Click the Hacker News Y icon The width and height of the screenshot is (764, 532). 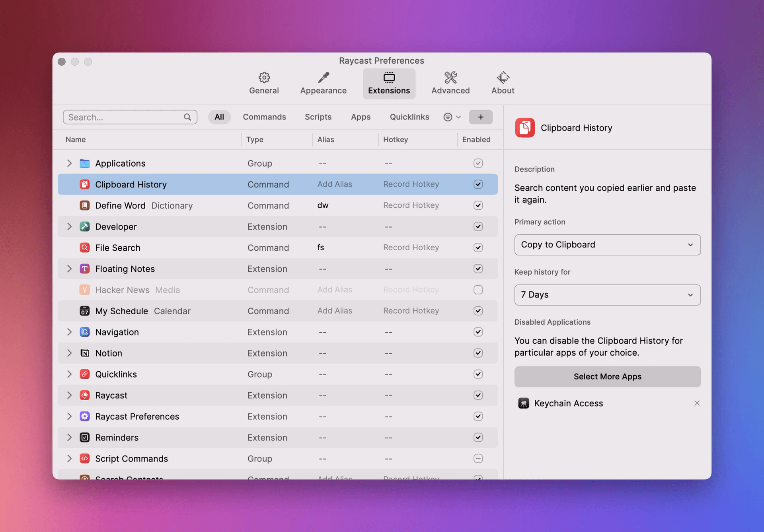[85, 290]
